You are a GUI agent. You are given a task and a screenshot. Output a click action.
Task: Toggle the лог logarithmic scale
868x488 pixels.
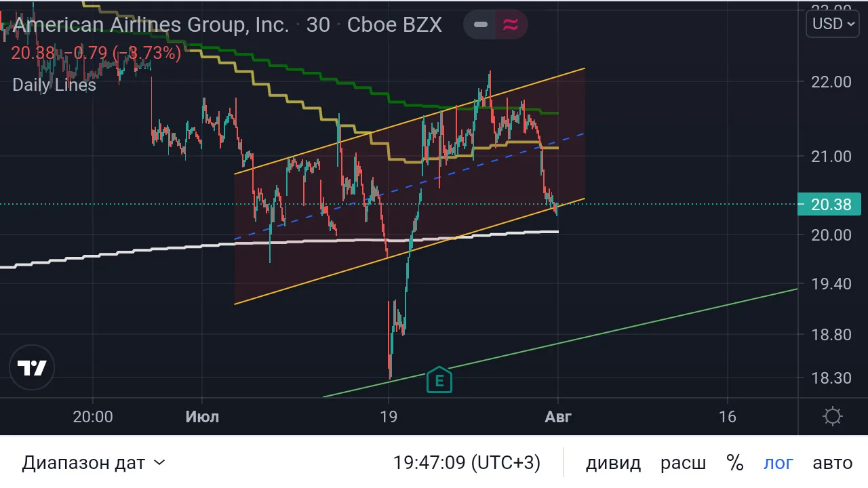pos(778,463)
